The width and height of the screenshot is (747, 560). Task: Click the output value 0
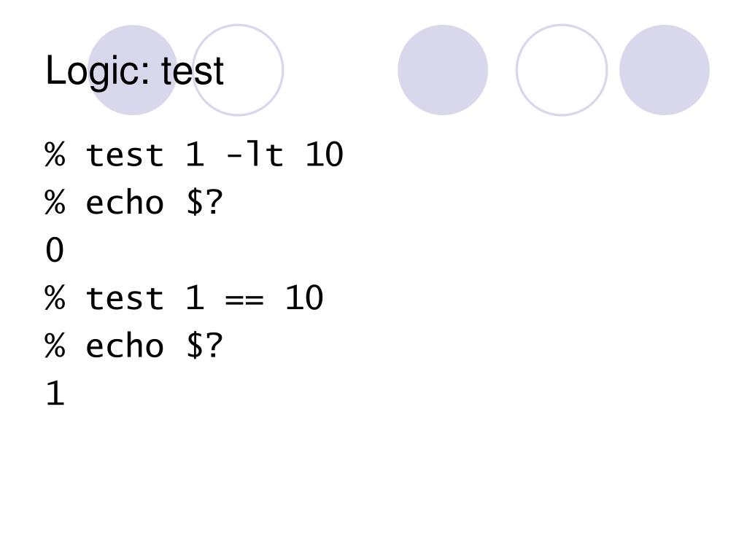[x=54, y=250]
